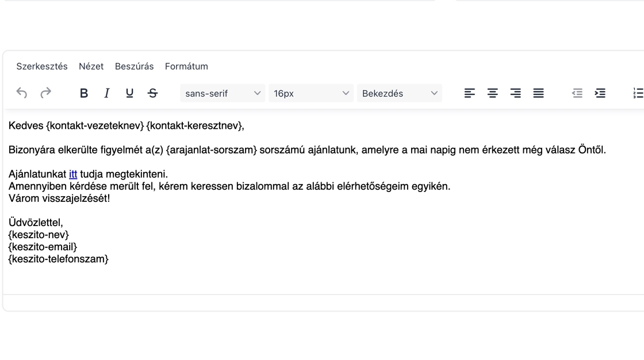Increase indent of the paragraph

[600, 93]
